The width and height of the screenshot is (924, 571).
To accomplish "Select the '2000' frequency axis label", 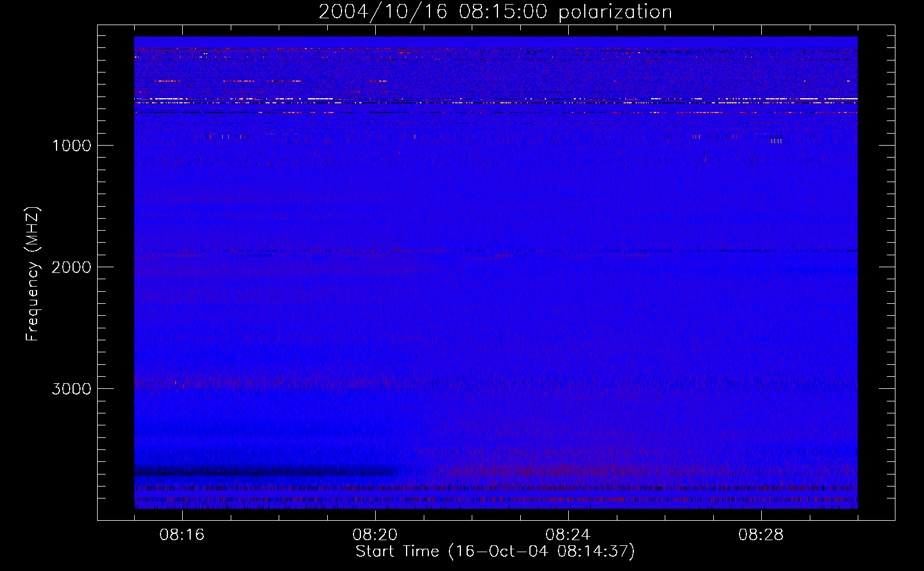I will 71,267.
